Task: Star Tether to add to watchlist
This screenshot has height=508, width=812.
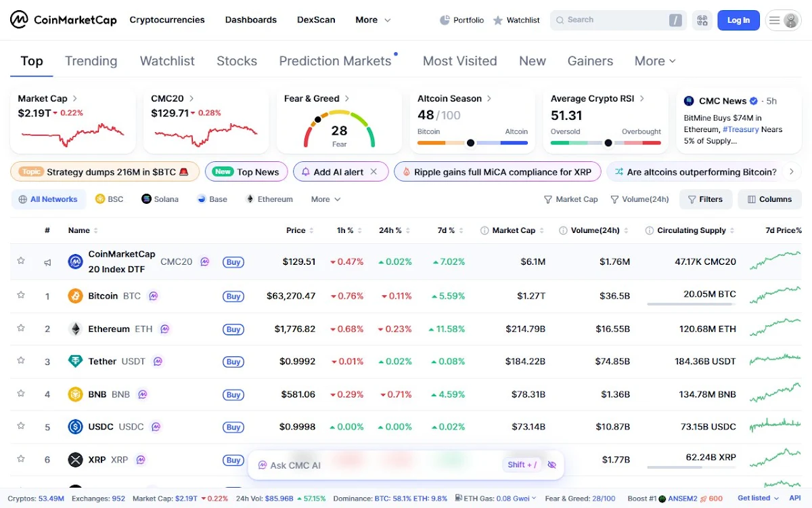Action: (x=21, y=360)
